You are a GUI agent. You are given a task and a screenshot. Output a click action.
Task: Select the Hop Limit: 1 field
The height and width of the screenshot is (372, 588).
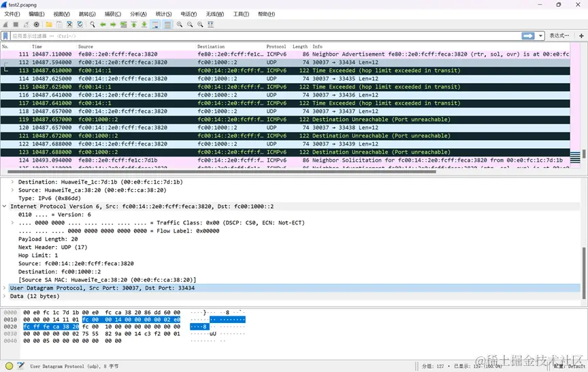coord(38,256)
